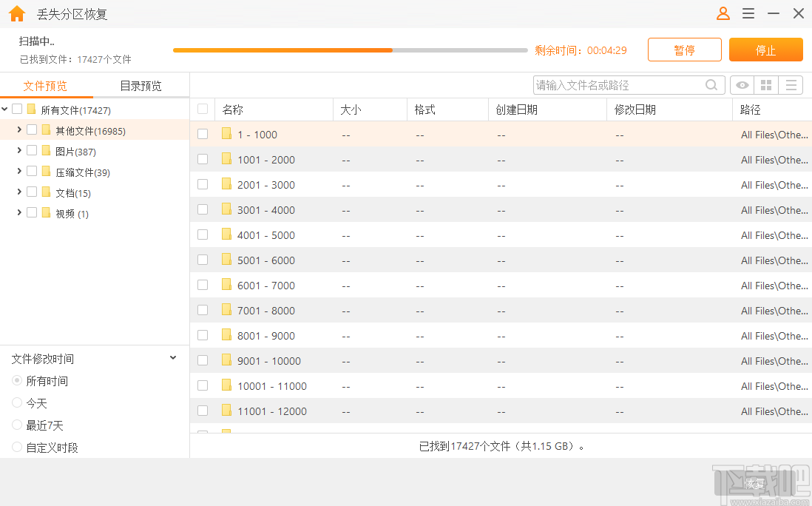The image size is (812, 506).
Task: Switch to thumbnail grid view
Action: (766, 85)
